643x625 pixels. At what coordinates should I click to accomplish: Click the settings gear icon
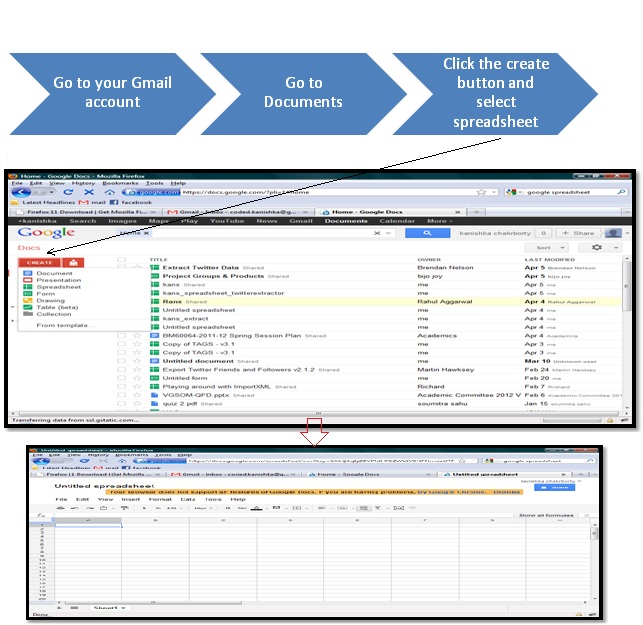[x=597, y=247]
